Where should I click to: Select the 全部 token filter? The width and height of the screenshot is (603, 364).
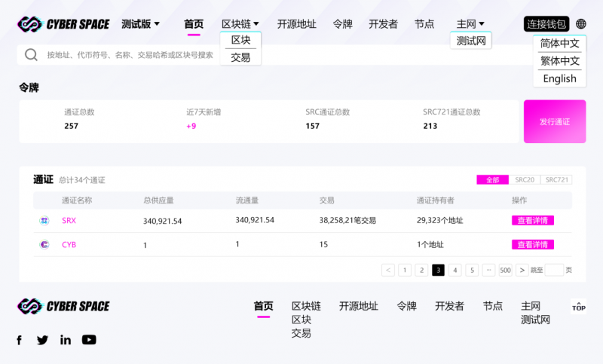click(492, 180)
